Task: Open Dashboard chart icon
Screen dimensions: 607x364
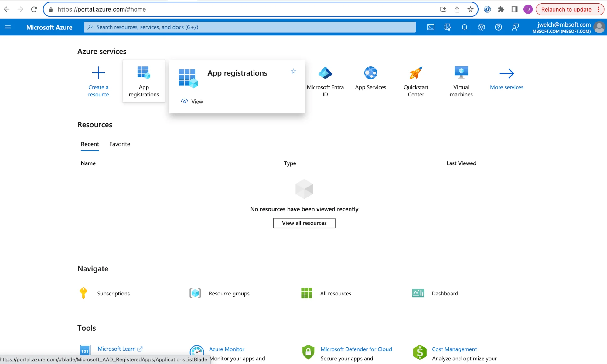Action: tap(418, 293)
